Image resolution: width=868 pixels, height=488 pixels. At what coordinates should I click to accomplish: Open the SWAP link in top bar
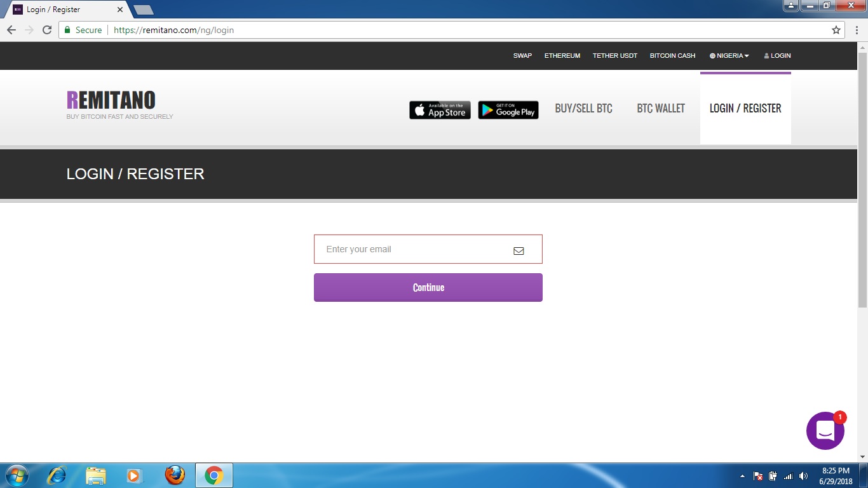coord(522,56)
